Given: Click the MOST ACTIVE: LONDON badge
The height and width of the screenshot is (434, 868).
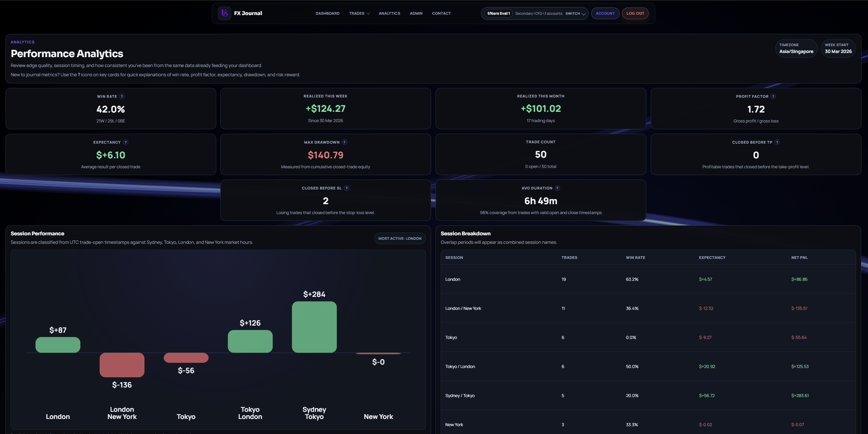Looking at the screenshot, I should (x=400, y=238).
